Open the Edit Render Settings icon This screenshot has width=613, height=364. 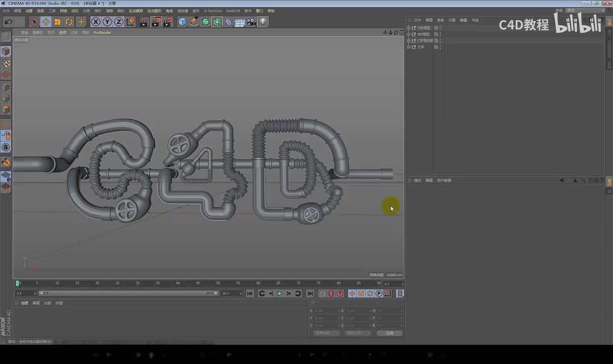click(168, 22)
